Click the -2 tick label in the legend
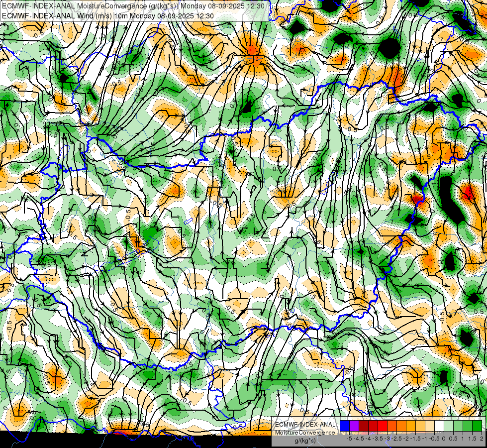The width and height of the screenshot is (487, 448). tap(406, 439)
